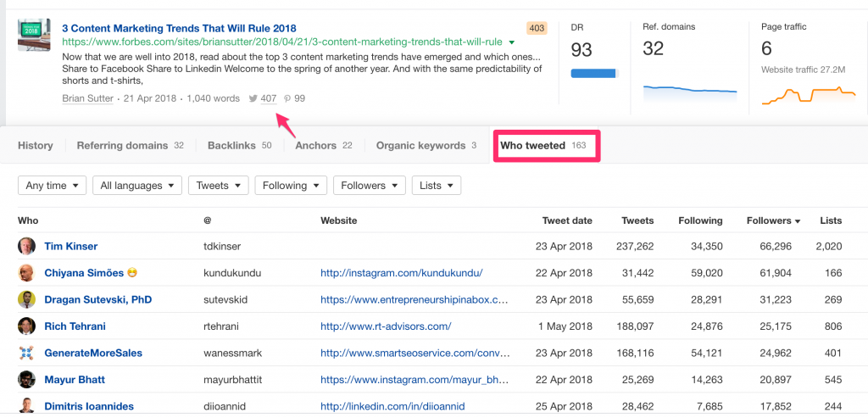This screenshot has height=418, width=868.
Task: Click lists value 2,020
Action: tap(829, 247)
